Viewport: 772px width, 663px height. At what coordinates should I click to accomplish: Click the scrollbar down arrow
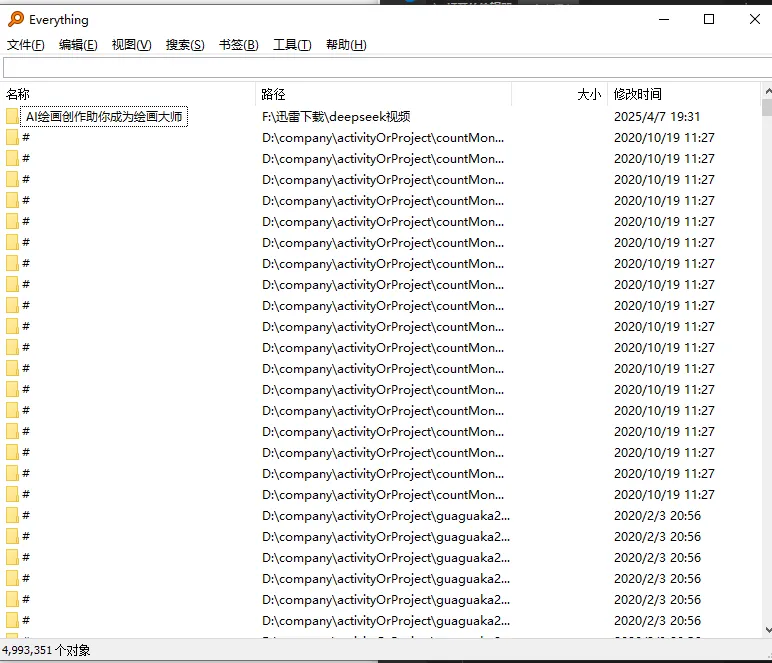[767, 631]
